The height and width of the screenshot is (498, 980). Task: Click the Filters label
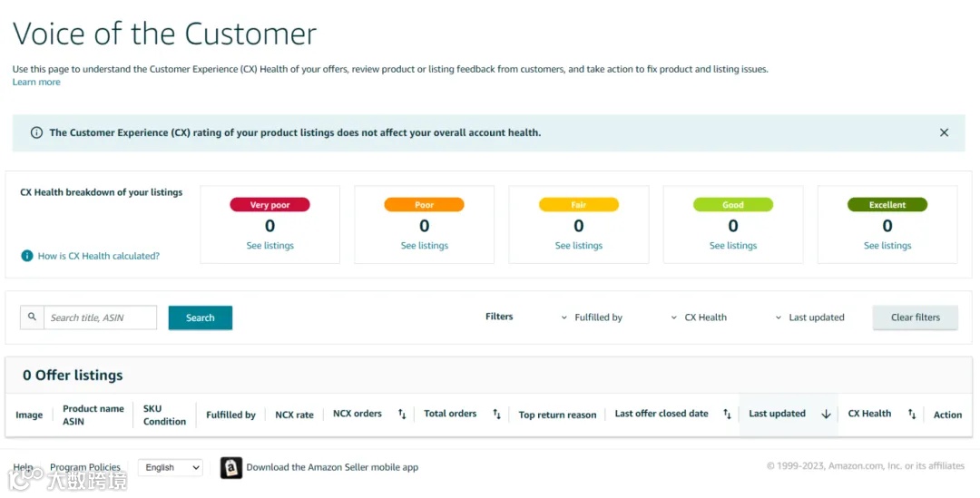click(x=499, y=317)
